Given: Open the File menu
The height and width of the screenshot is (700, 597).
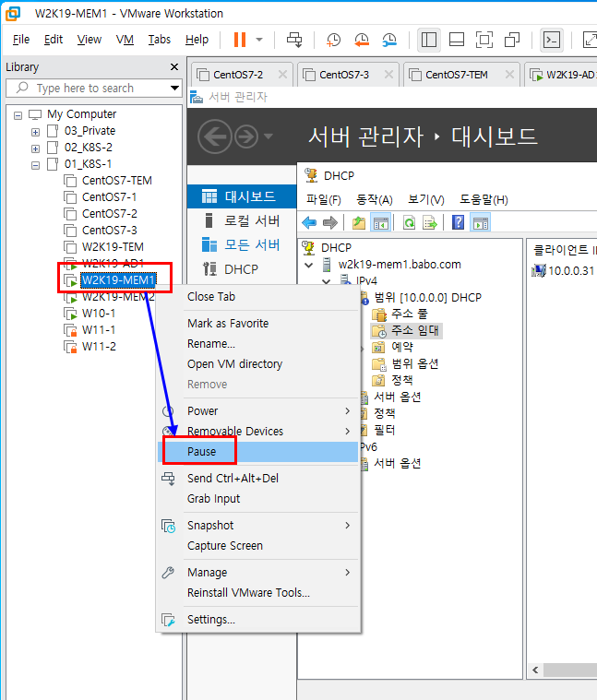Looking at the screenshot, I should point(21,40).
